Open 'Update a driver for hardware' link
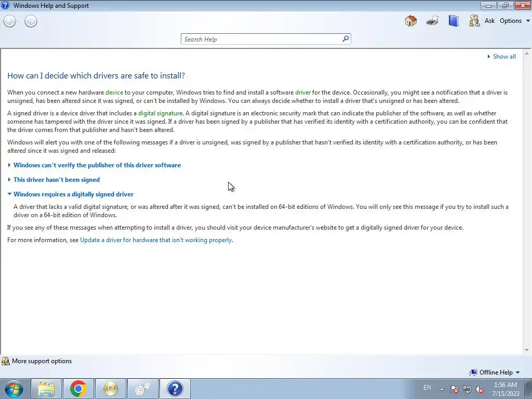 (x=156, y=240)
